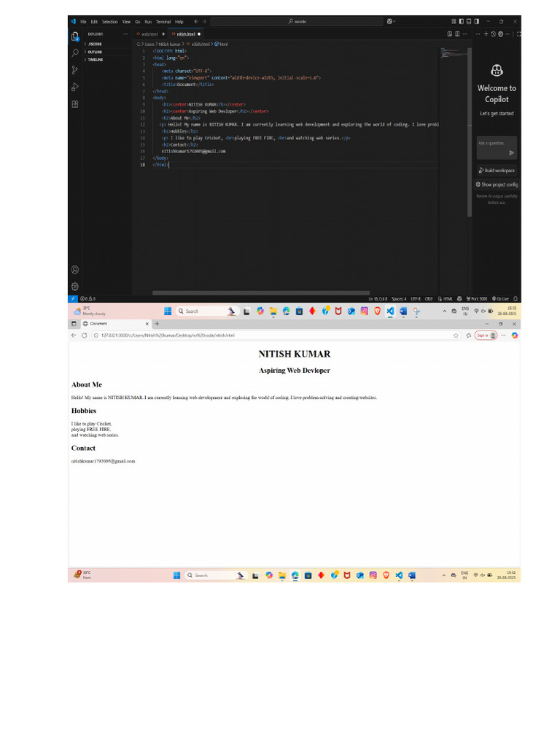Click the Build workspace button

497,170
